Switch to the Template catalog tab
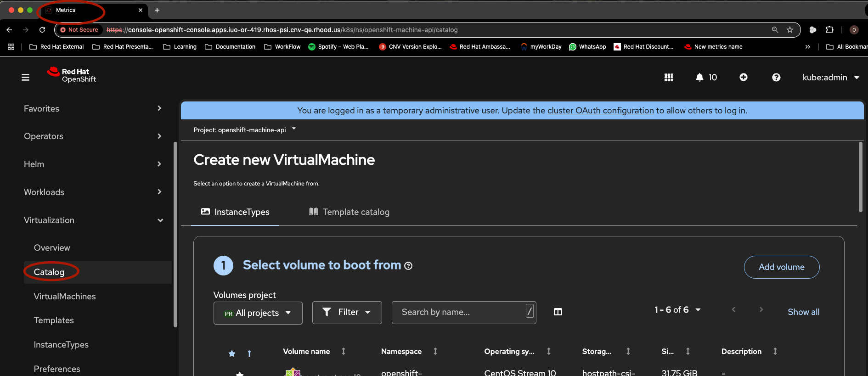 click(349, 212)
